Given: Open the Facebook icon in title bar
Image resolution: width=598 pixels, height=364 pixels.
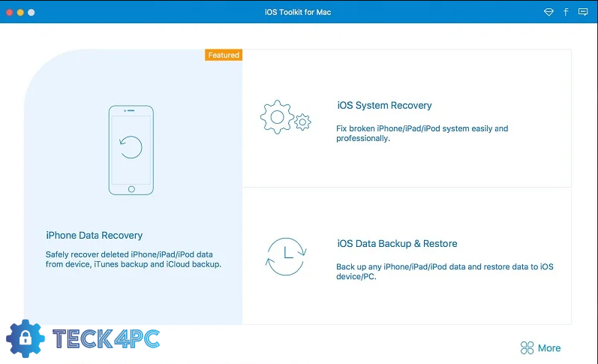Looking at the screenshot, I should tap(566, 12).
